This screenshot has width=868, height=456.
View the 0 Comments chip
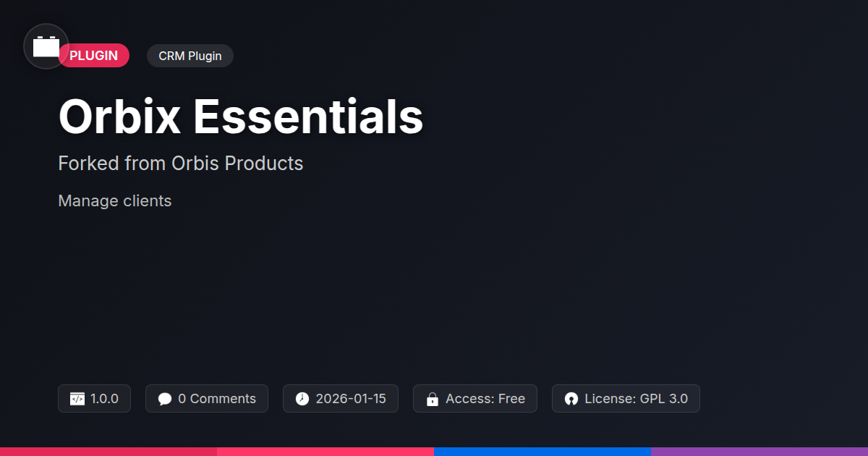(x=207, y=399)
